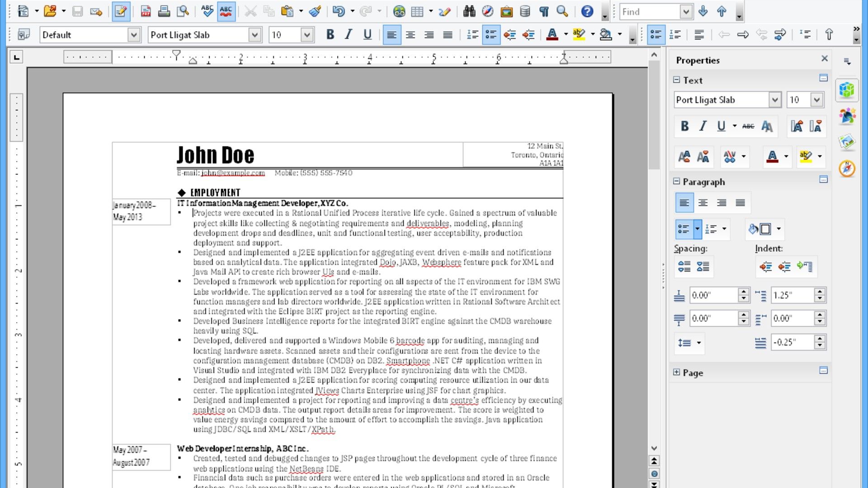
Task: Click Find Previous up arrow
Action: pos(722,11)
